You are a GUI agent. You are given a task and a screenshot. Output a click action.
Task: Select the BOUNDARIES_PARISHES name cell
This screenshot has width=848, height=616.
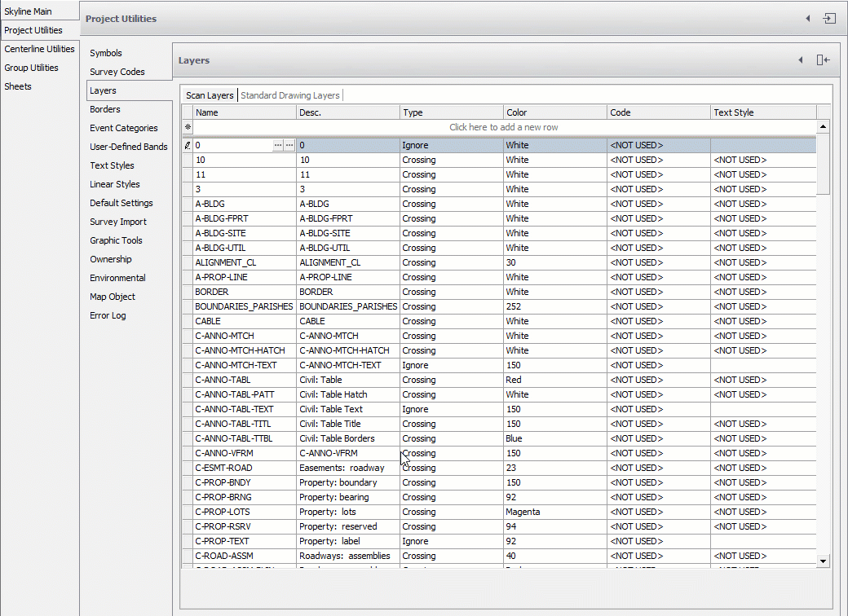(x=245, y=306)
